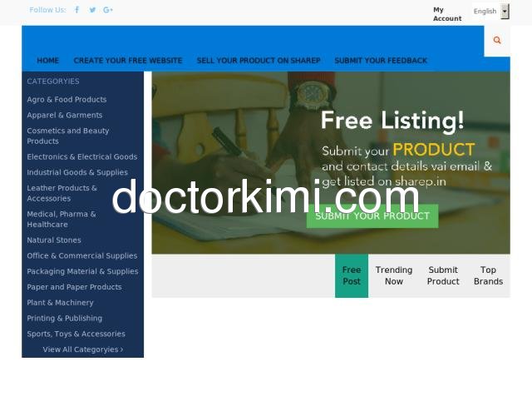Open the Submit Product tab
The height and width of the screenshot is (401, 532).
(443, 275)
